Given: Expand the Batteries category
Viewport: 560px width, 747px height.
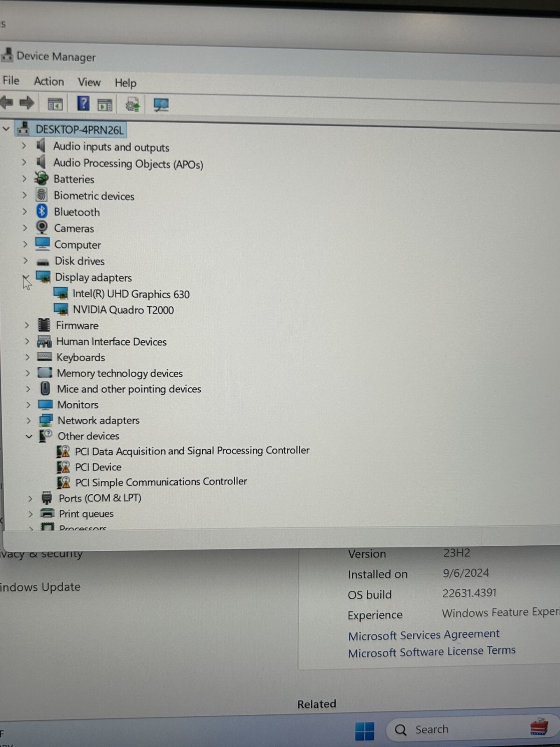Looking at the screenshot, I should 24,178.
